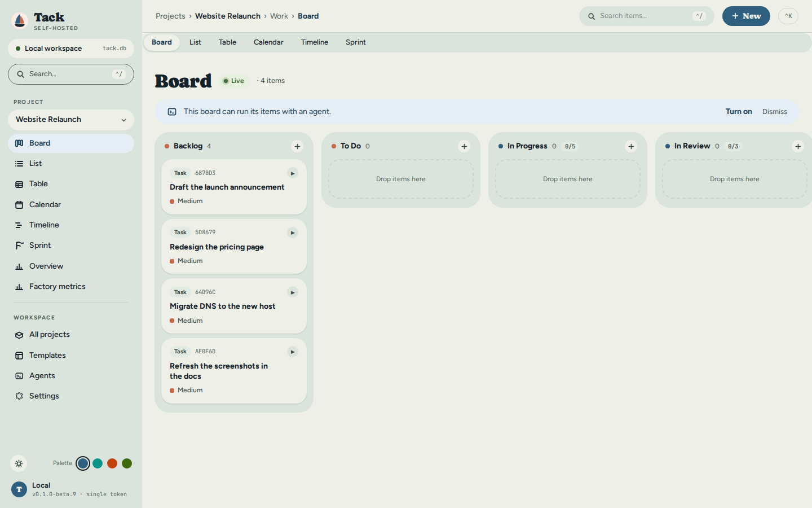Select the green palette swatch

tap(127, 463)
